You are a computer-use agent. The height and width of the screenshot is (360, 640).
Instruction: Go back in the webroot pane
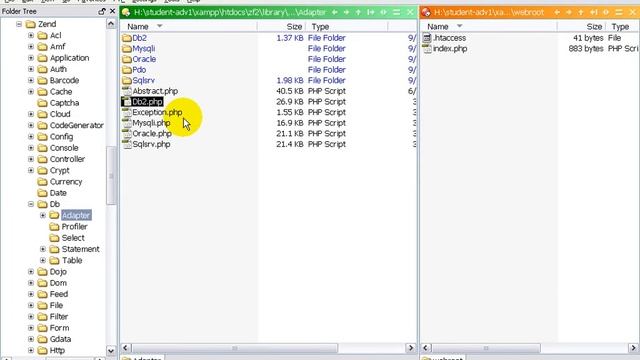[557, 12]
